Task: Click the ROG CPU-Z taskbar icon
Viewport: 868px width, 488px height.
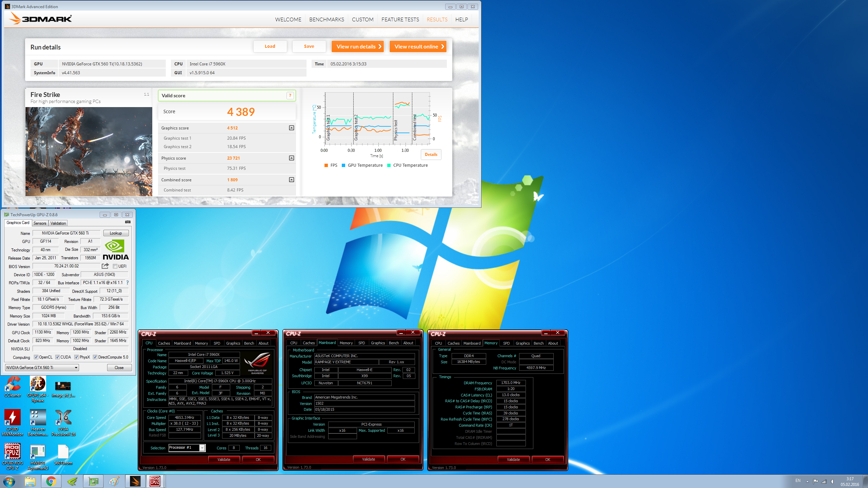Action: pyautogui.click(x=155, y=481)
